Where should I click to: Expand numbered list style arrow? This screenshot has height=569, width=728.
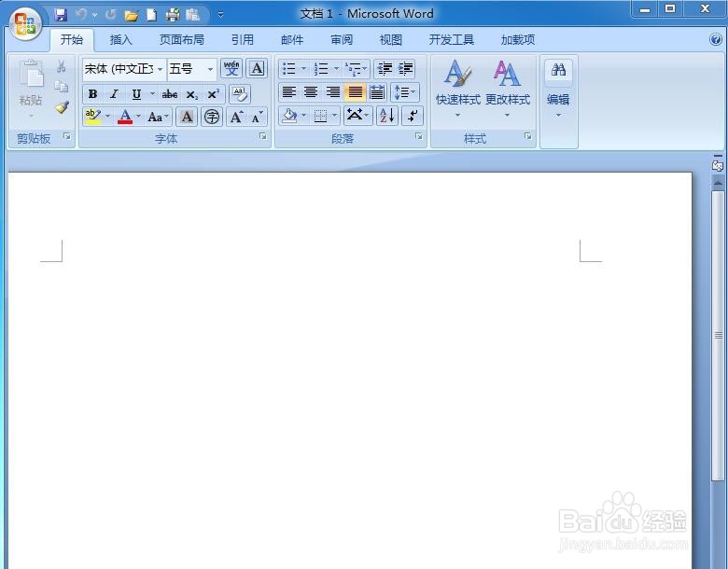pos(337,69)
